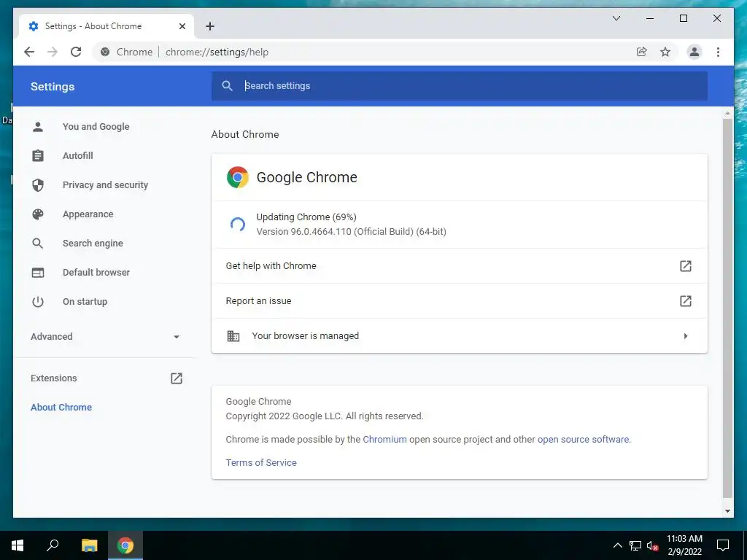
Task: Click the page vertical scrollbar
Action: tap(727, 308)
